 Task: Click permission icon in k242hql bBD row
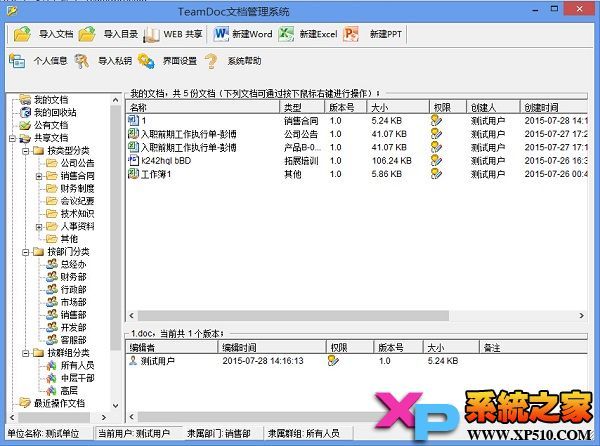point(436,160)
